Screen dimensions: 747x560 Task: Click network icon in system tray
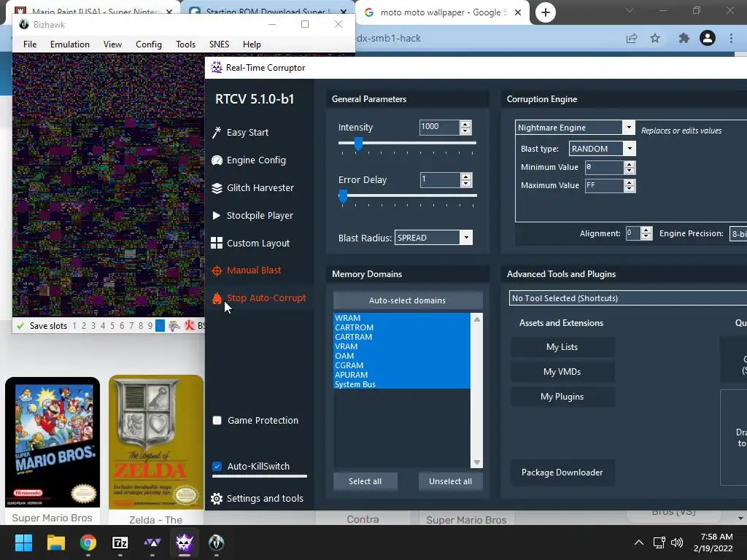point(659,542)
